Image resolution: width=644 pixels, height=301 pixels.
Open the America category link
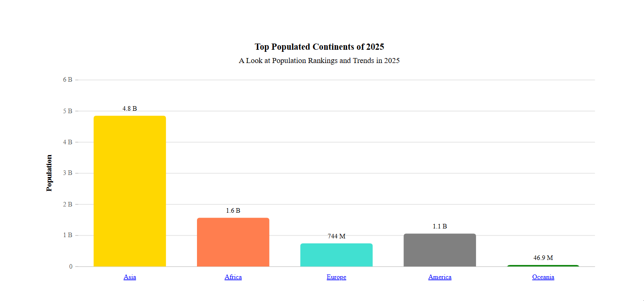(440, 277)
